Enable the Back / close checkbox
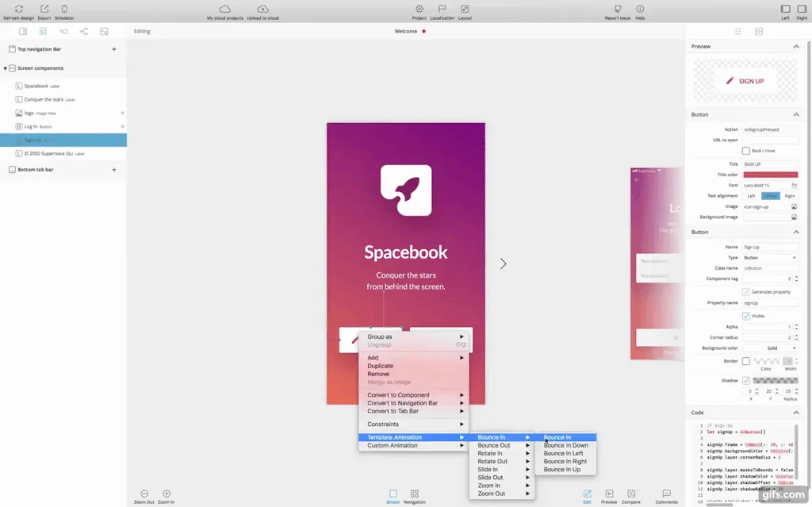The height and width of the screenshot is (507, 812). (745, 151)
